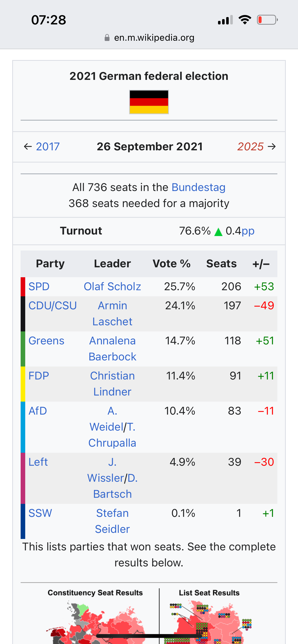Screen dimensions: 298x644
Task: Go to the 2017 election page
Action: (x=48, y=147)
